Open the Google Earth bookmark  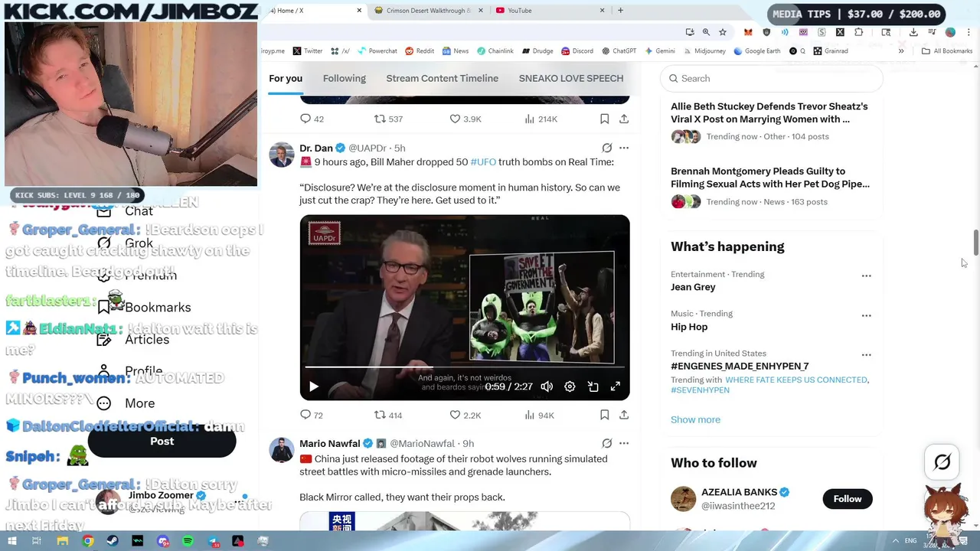pyautogui.click(x=756, y=51)
